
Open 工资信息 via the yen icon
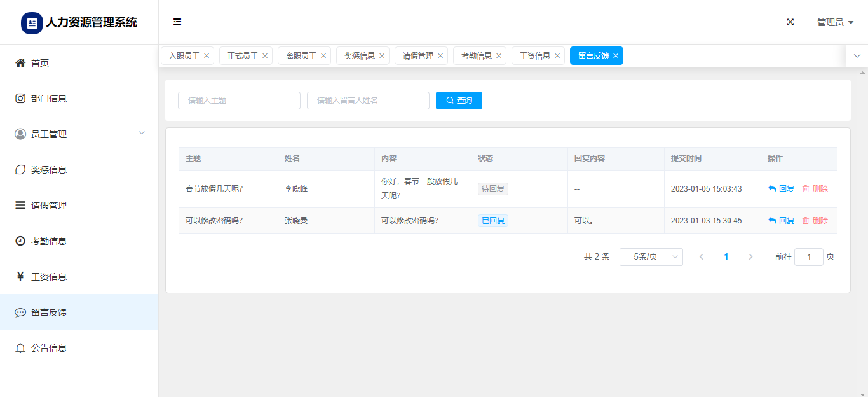(20, 277)
